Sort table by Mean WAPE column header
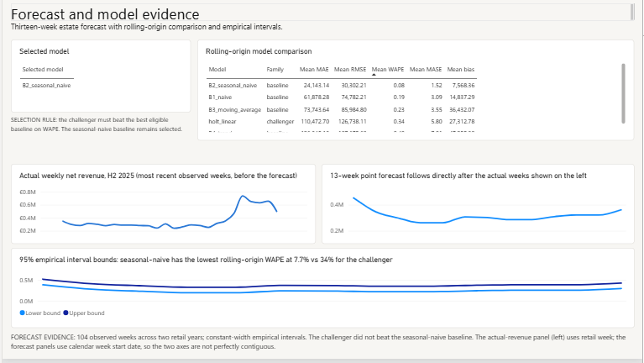The image size is (644, 363). coord(388,70)
